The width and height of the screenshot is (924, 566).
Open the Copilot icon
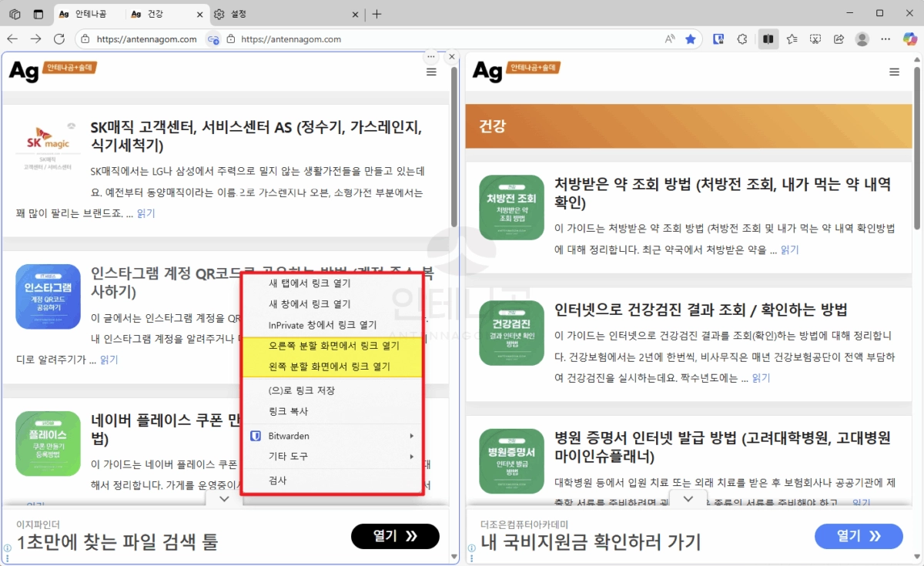click(x=909, y=39)
